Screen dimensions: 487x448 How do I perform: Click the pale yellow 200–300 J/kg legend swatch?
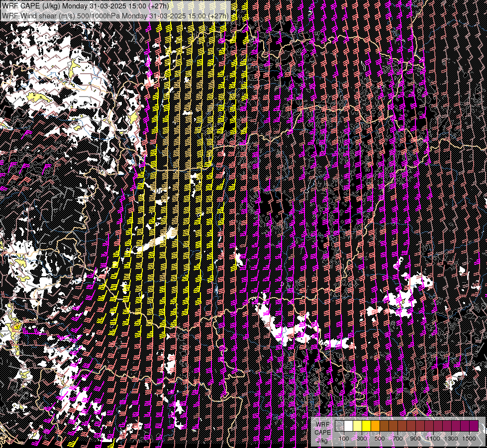tap(358, 426)
